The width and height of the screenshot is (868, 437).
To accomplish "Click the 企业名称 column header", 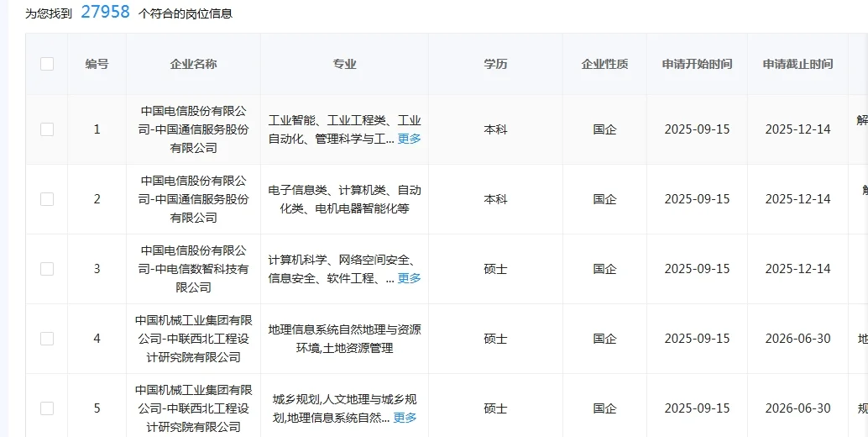I will tap(193, 64).
